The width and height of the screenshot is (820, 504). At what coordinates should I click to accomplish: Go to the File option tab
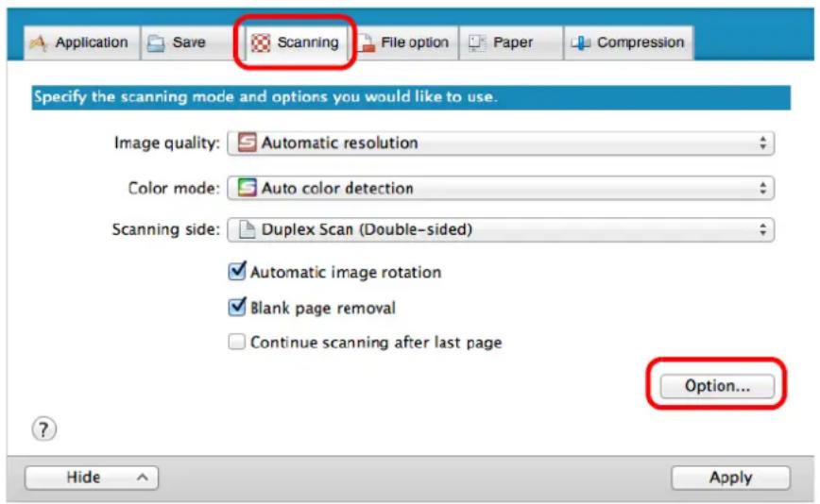(x=404, y=42)
